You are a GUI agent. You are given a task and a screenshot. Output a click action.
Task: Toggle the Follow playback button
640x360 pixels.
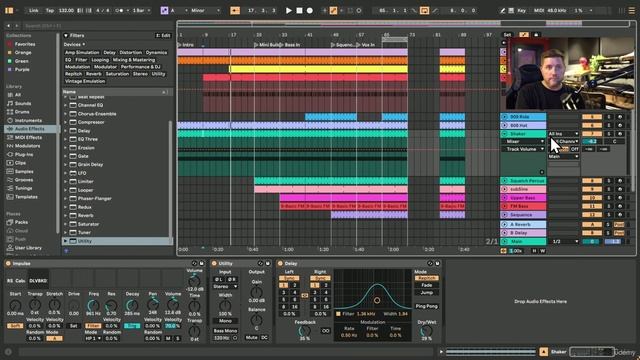coord(235,11)
